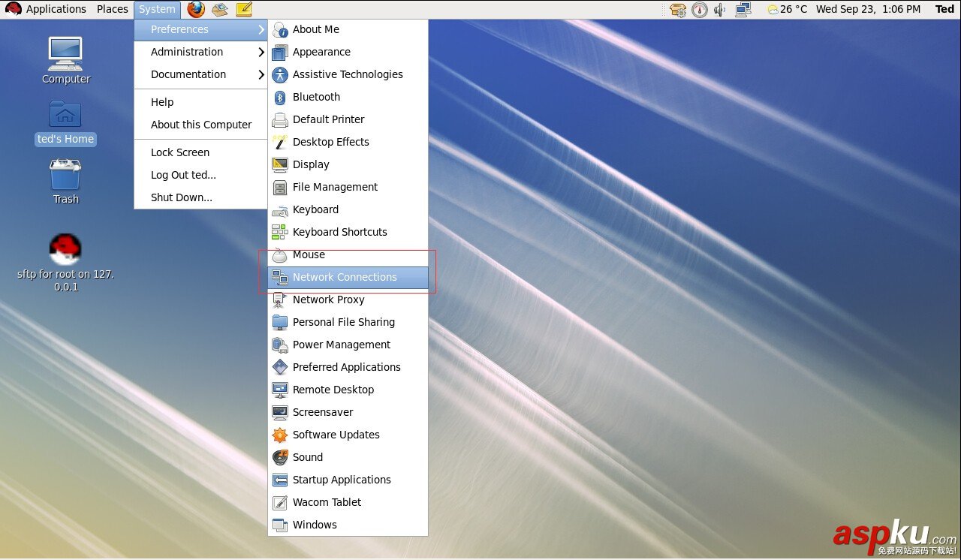Click the Assistive Technologies icon

tap(280, 74)
